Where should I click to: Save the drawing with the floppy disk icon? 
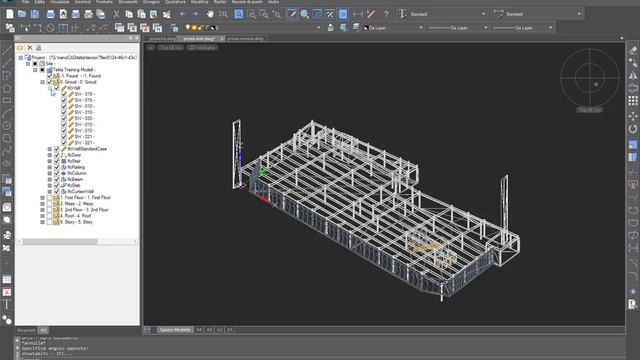click(35, 14)
